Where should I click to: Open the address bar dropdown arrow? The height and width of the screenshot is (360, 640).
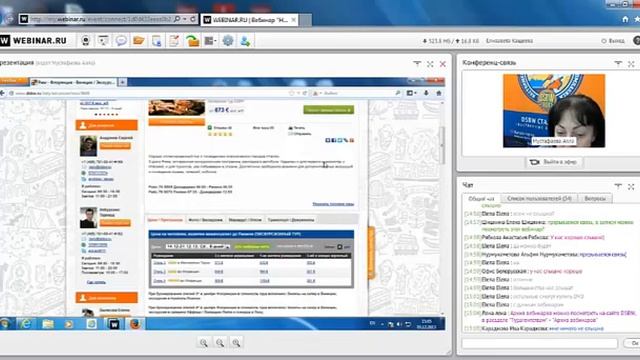point(185,19)
